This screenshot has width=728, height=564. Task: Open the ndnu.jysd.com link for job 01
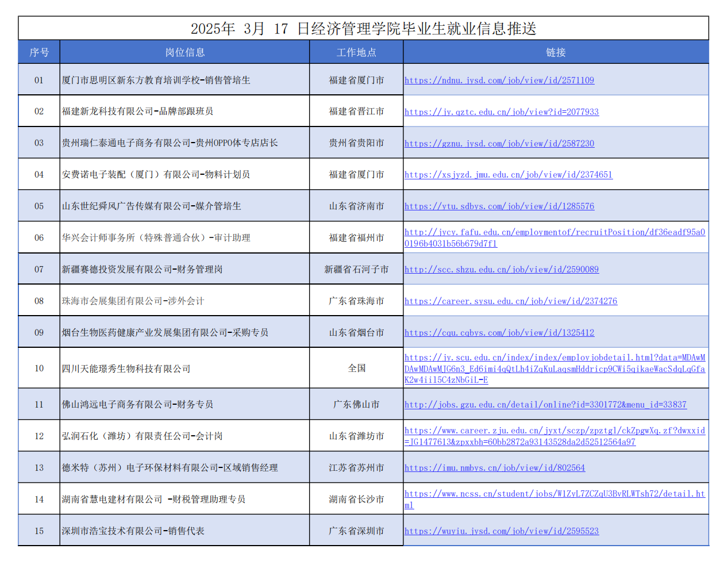click(x=499, y=80)
